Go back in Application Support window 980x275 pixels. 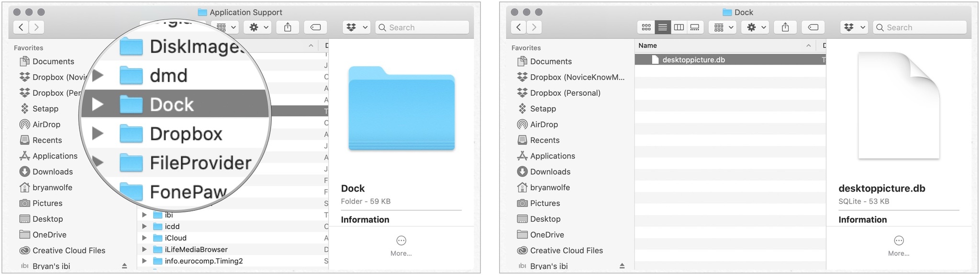pos(21,27)
